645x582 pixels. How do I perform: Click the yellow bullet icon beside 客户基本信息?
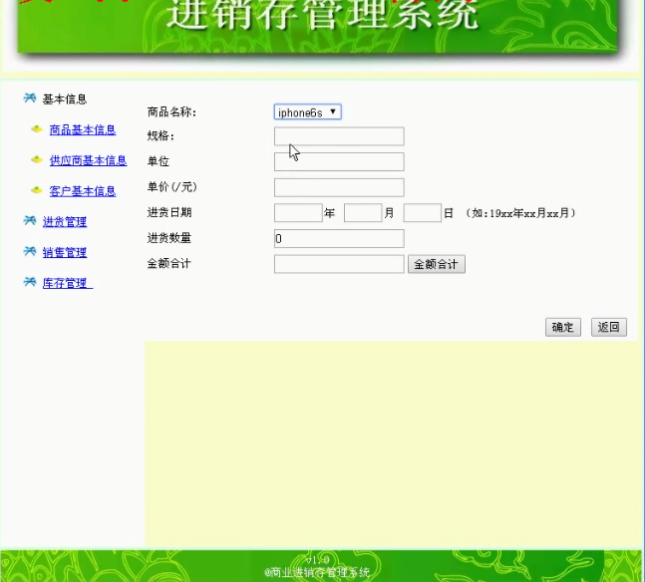point(37,190)
